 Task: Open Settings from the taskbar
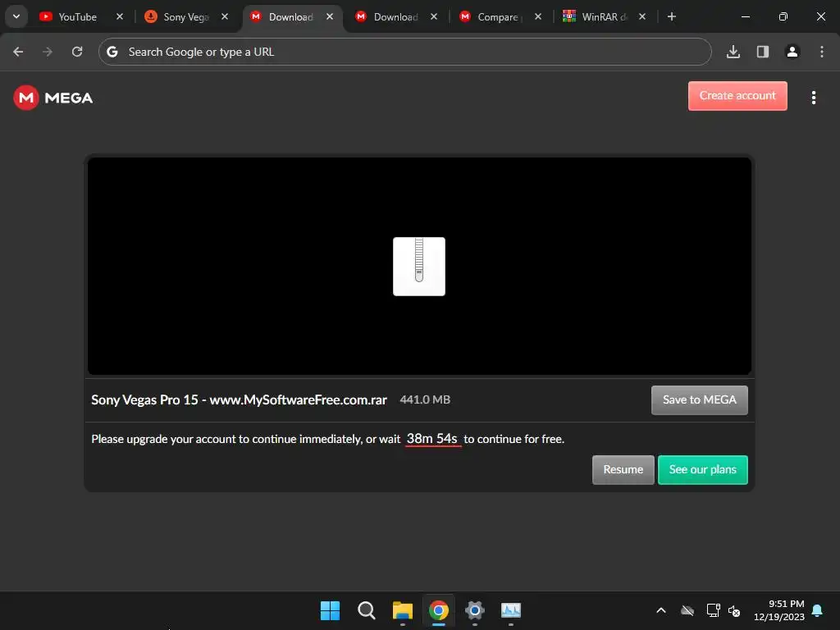pos(475,610)
